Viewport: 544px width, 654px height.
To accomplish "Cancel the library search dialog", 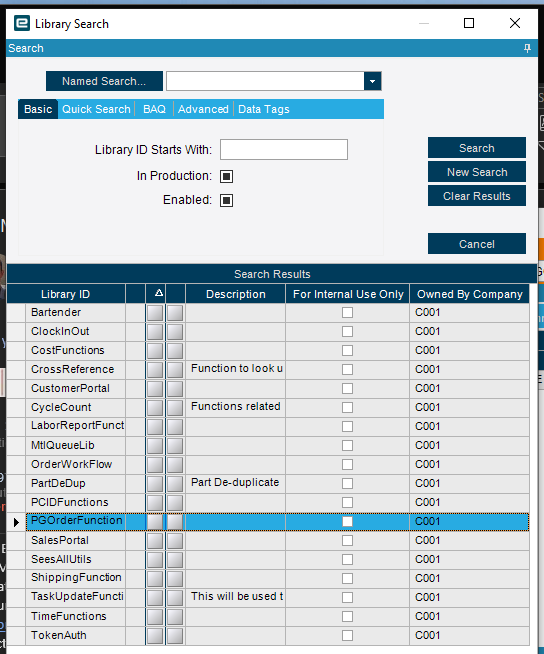I will (477, 244).
